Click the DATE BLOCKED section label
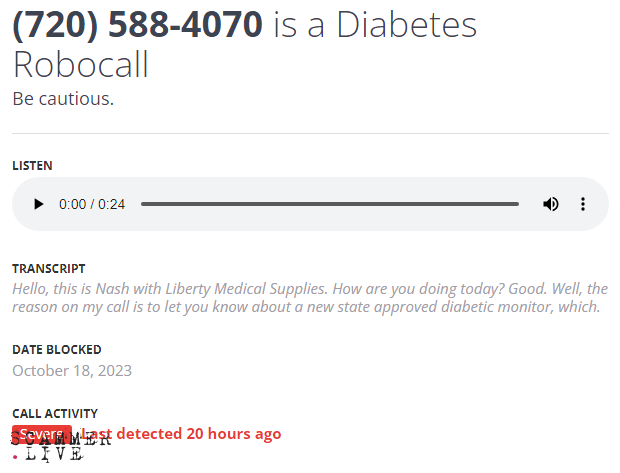Screen dimensions: 620x473 click(56, 350)
